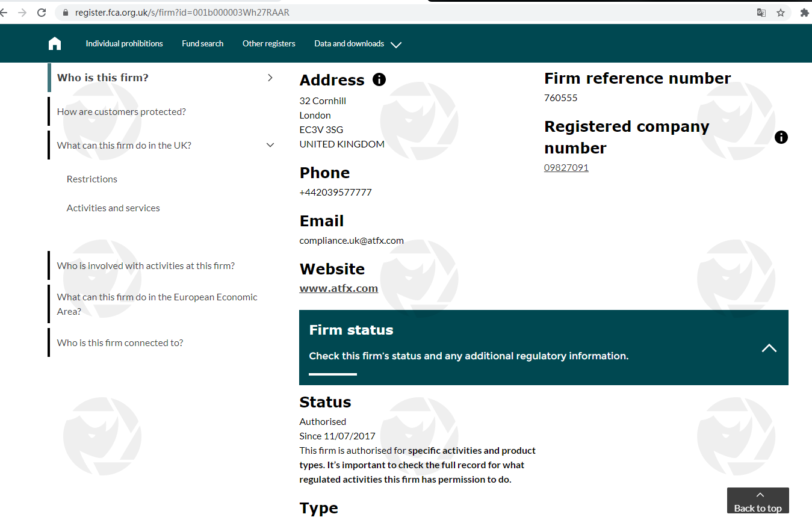Bookmark this page with the star icon

(x=781, y=13)
